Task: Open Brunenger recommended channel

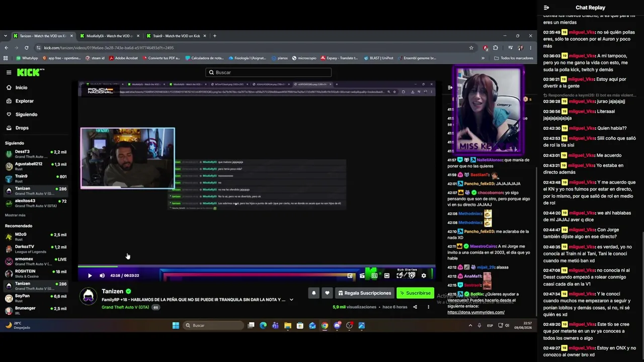Action: click(36, 310)
